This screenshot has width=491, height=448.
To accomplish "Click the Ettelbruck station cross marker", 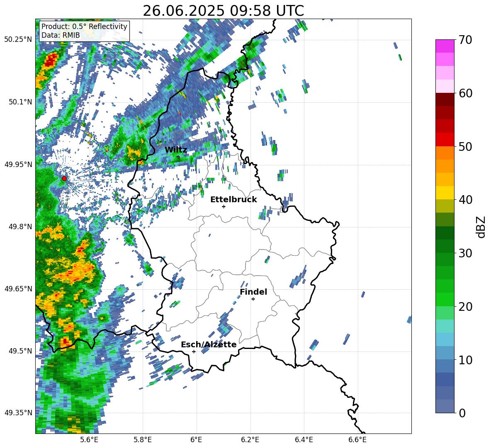I will 224,206.
